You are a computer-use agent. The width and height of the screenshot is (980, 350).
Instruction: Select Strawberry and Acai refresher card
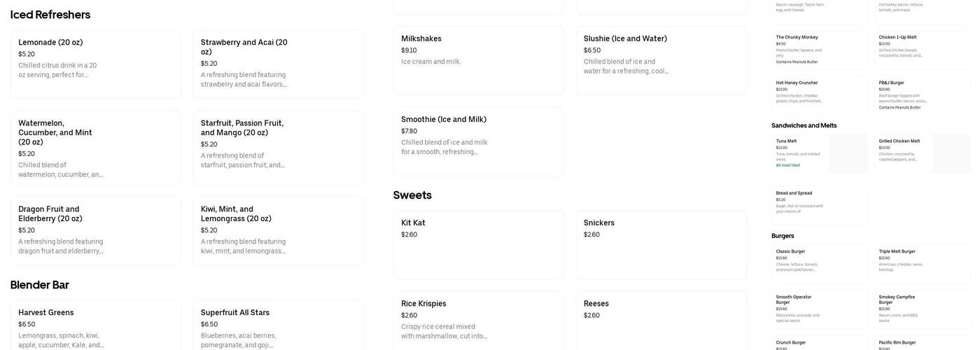[x=278, y=64]
